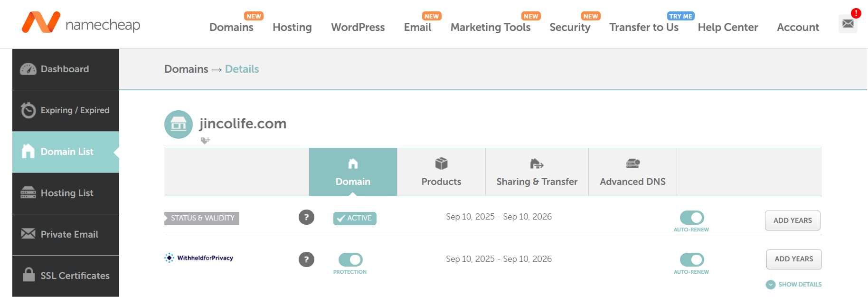Switch to the Advanced DNS tab

tap(632, 172)
